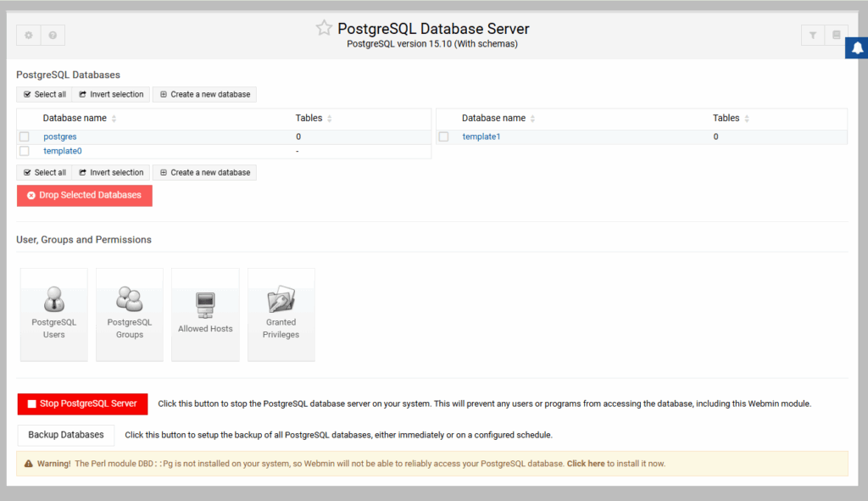Tick the checkbox for template0 database

click(25, 151)
